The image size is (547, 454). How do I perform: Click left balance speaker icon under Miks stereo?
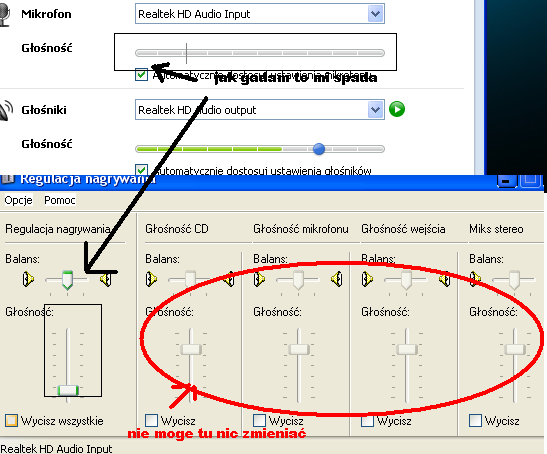point(475,279)
